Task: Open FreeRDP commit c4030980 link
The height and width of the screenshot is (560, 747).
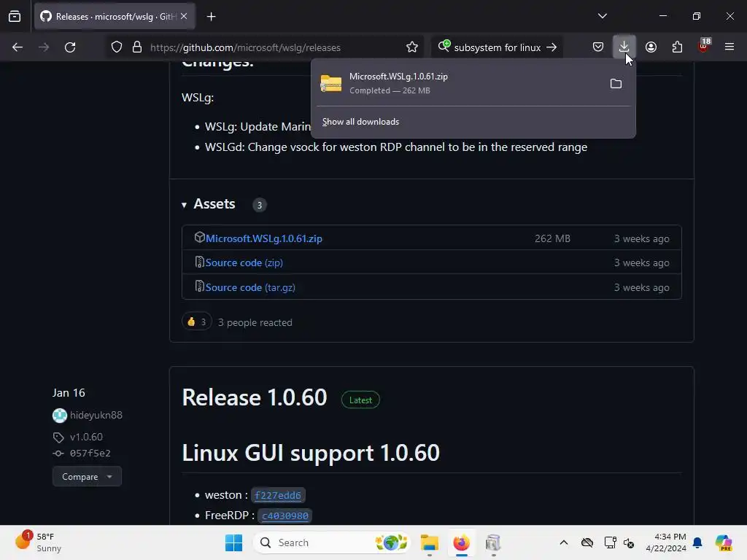Action: click(x=285, y=516)
